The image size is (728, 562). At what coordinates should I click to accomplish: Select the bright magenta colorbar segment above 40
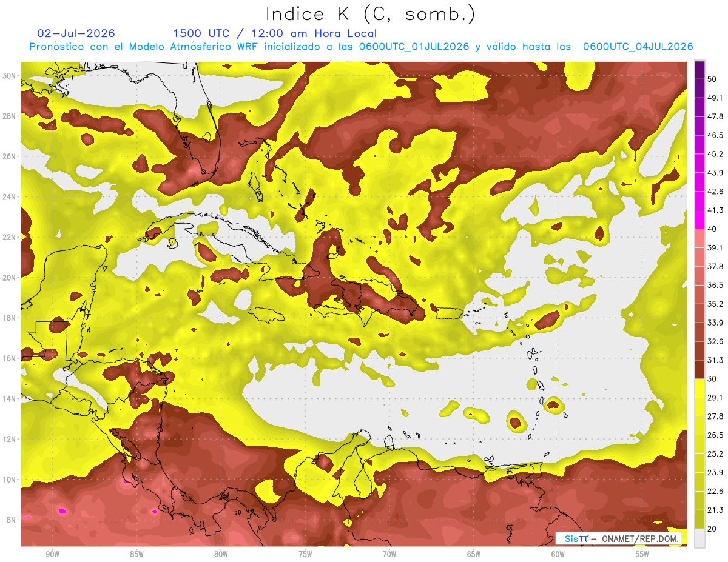pyautogui.click(x=700, y=219)
